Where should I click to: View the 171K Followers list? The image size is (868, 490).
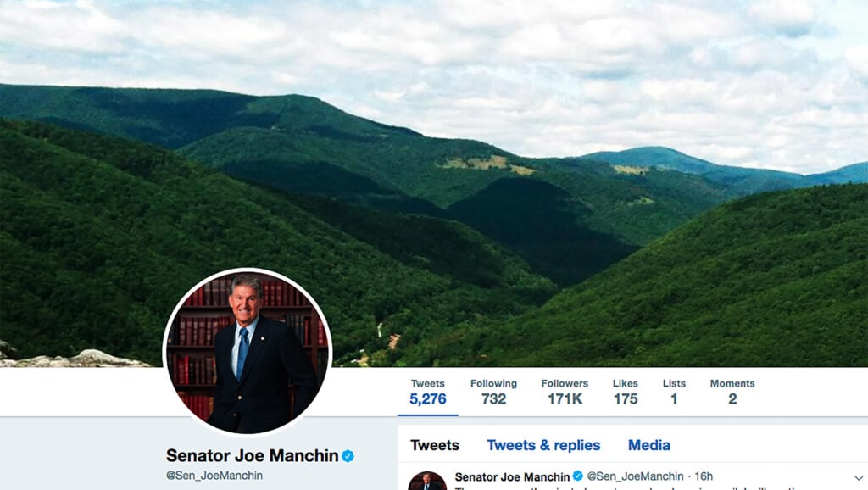pyautogui.click(x=565, y=392)
